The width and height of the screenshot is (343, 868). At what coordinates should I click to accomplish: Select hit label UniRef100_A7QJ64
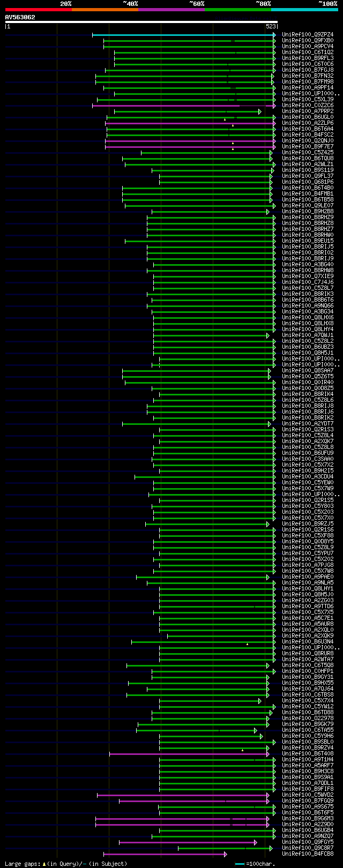(x=308, y=689)
